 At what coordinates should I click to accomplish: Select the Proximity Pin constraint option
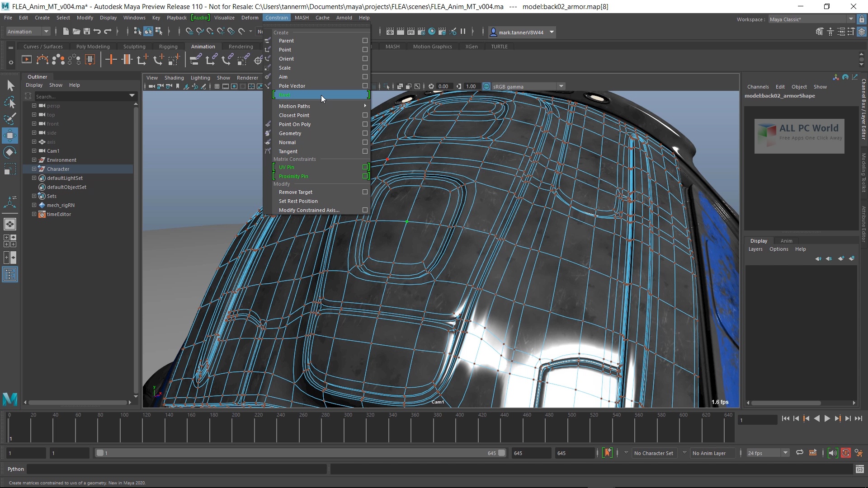point(293,176)
